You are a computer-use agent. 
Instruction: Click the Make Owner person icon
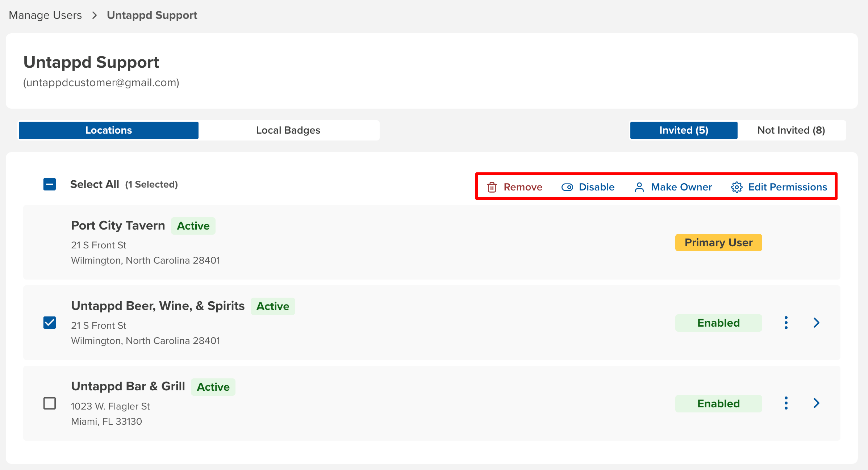tap(639, 187)
